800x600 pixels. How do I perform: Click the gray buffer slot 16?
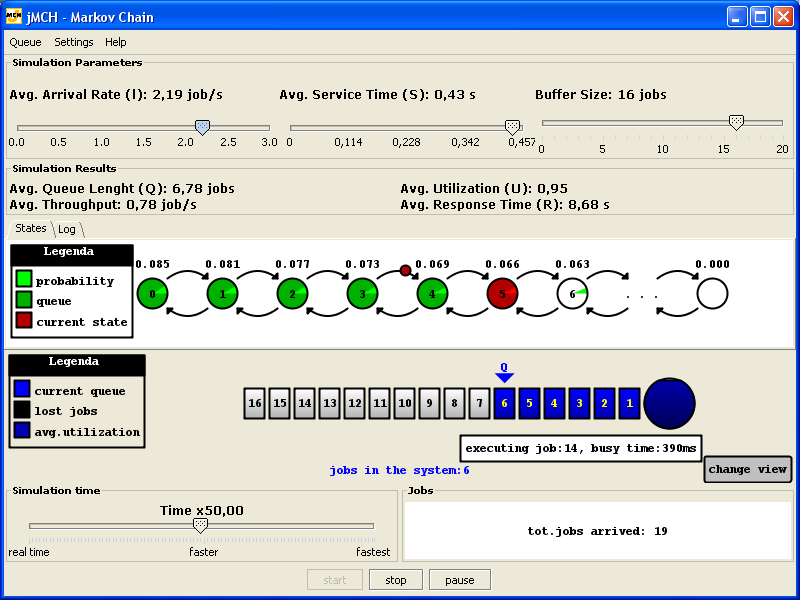coord(255,403)
